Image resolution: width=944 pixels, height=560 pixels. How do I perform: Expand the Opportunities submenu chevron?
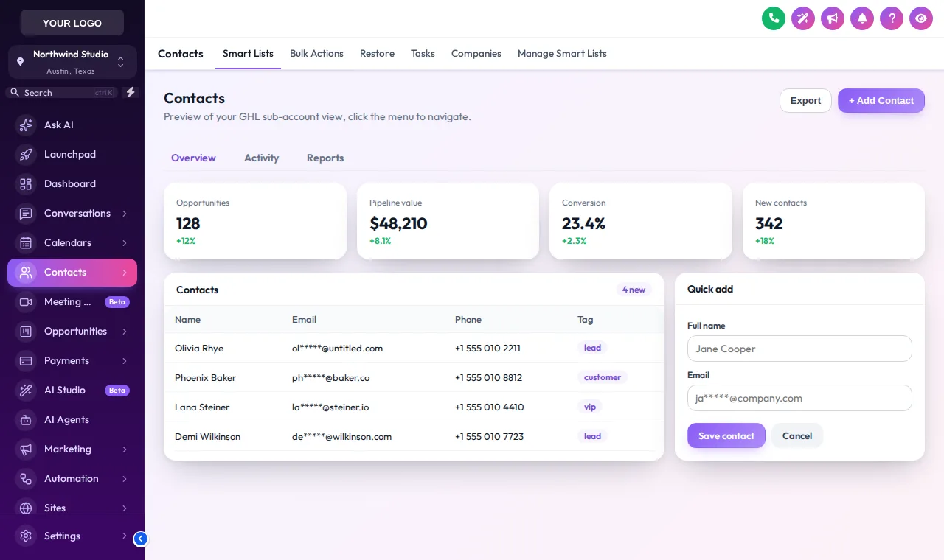pos(125,332)
